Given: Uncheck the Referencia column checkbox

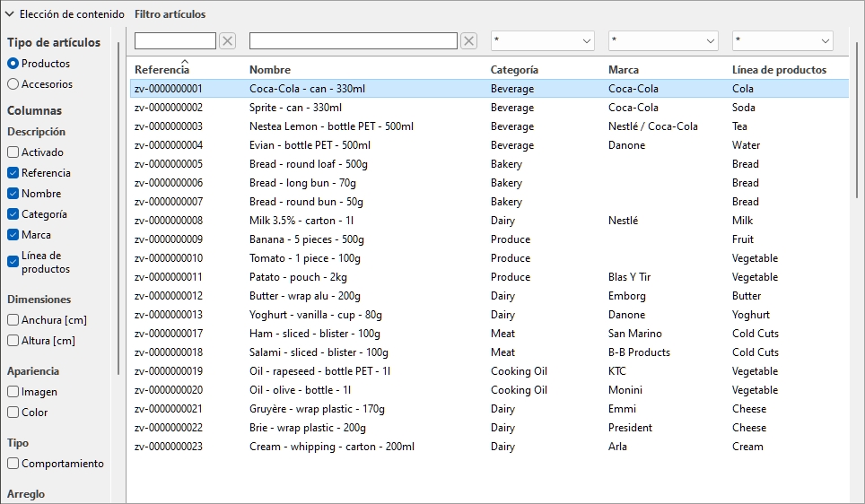Looking at the screenshot, I should click(x=13, y=173).
